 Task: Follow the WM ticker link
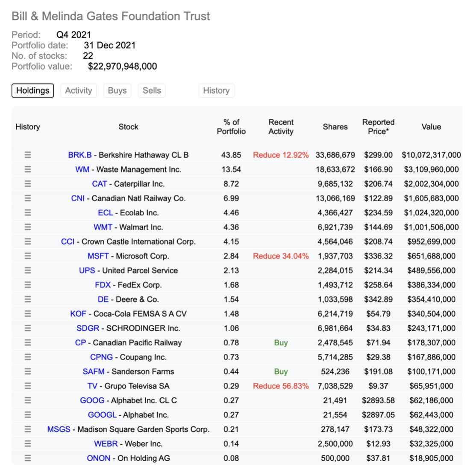point(82,169)
